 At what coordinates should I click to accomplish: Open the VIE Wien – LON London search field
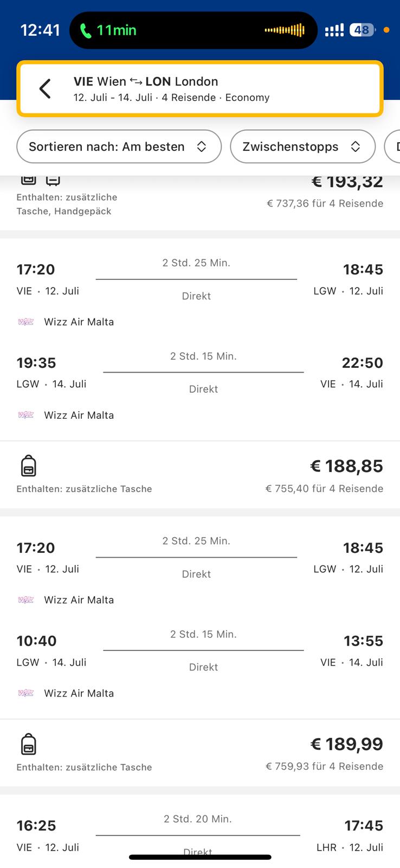pyautogui.click(x=200, y=88)
